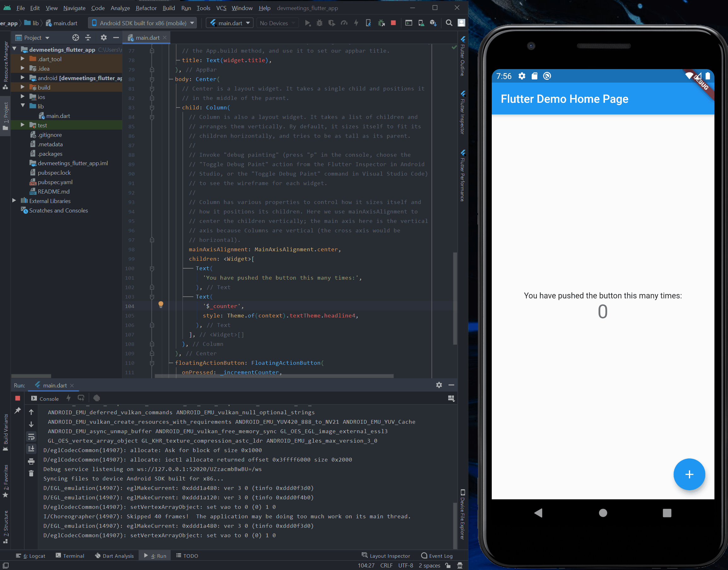Expand the test folder
Screen dimensions: 728x570
click(x=22, y=125)
